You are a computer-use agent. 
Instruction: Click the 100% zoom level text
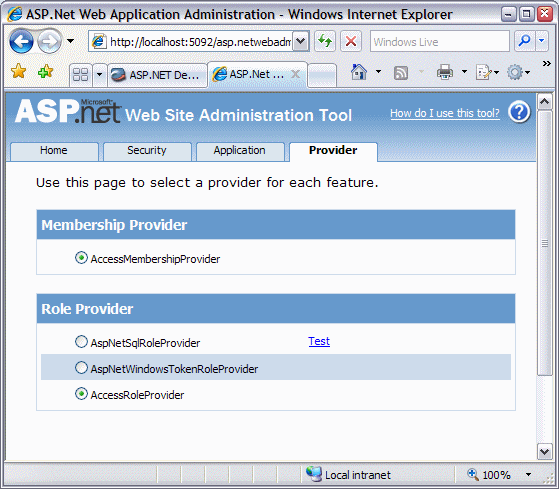click(496, 475)
